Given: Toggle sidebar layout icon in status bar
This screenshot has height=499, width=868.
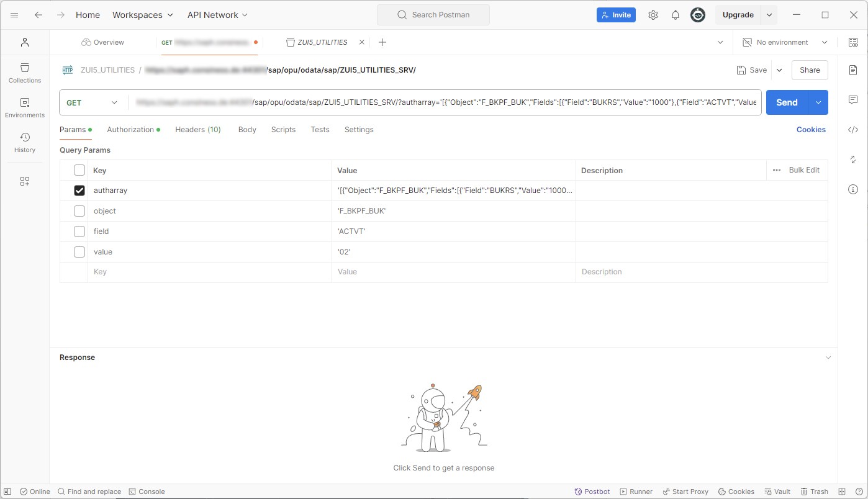Looking at the screenshot, I should pyautogui.click(x=7, y=492).
